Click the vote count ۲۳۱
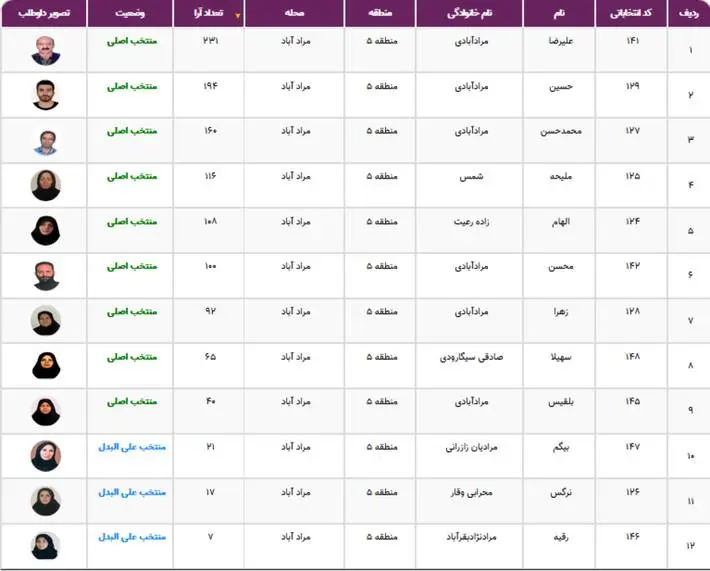710x571 pixels. point(211,40)
